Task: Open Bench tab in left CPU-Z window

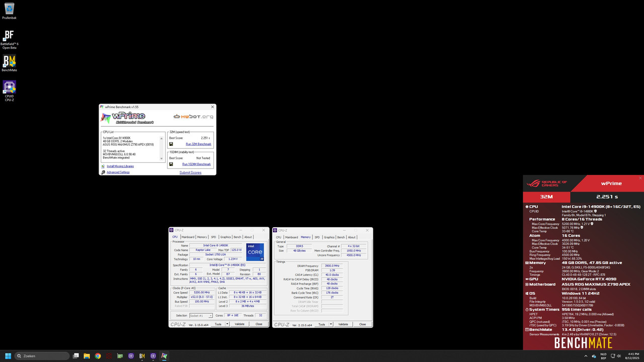Action: coord(237,237)
